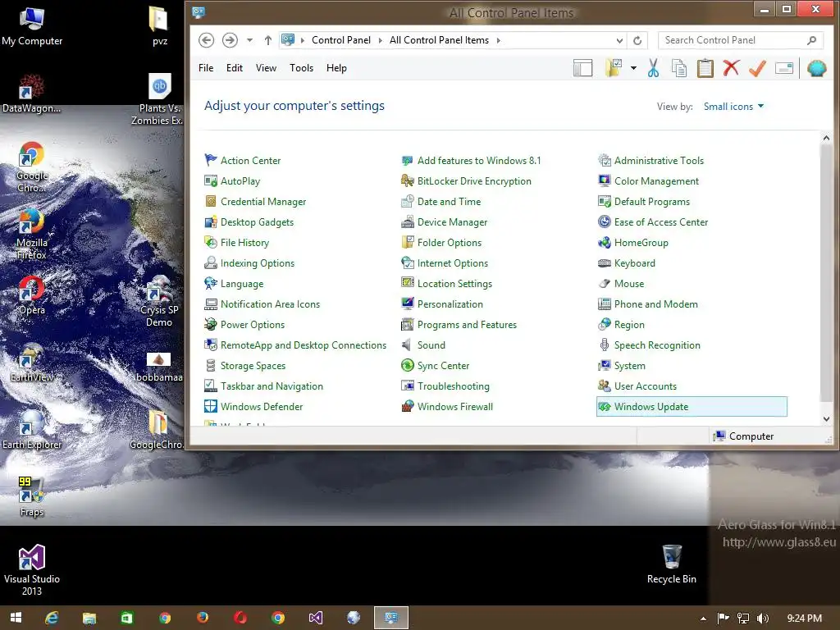Open the Tools menu
This screenshot has width=840, height=630.
(x=301, y=68)
